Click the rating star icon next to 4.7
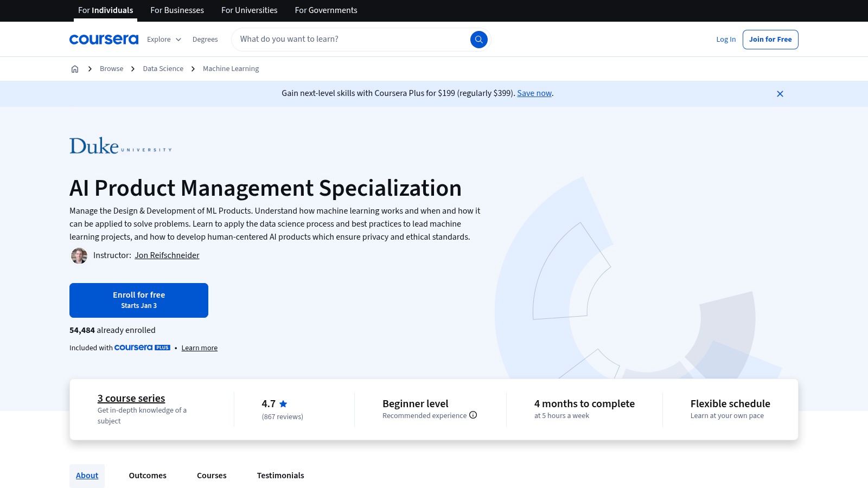 pyautogui.click(x=283, y=403)
